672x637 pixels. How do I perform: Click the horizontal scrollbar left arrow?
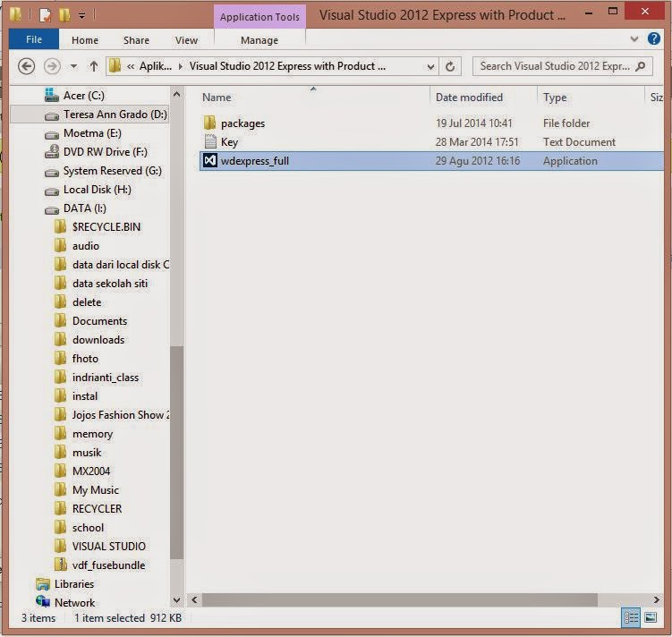(x=194, y=599)
